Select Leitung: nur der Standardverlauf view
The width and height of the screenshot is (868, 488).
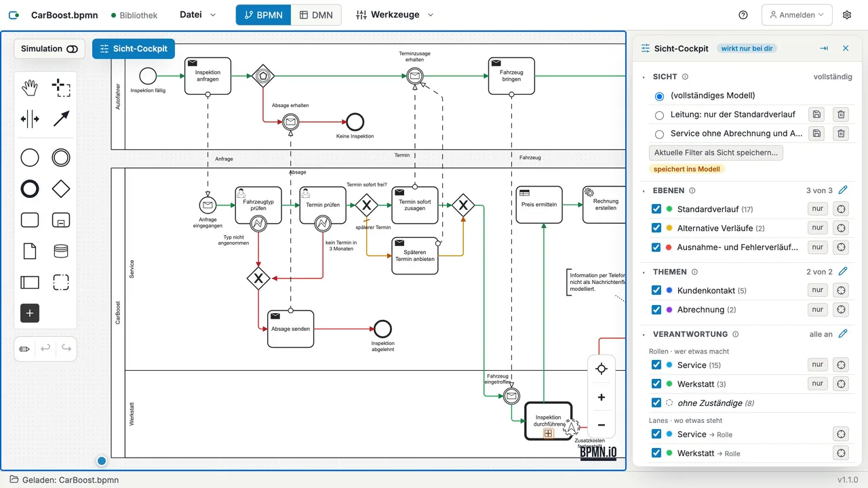click(659, 115)
